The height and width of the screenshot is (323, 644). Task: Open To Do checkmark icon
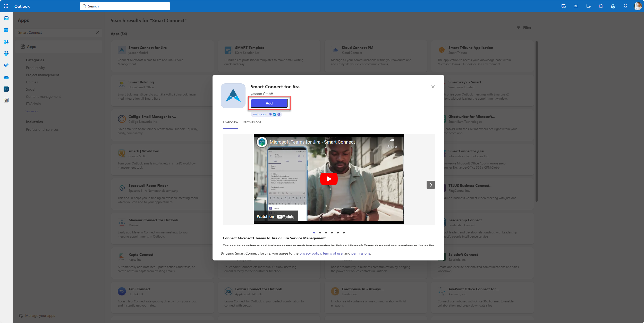[6, 65]
